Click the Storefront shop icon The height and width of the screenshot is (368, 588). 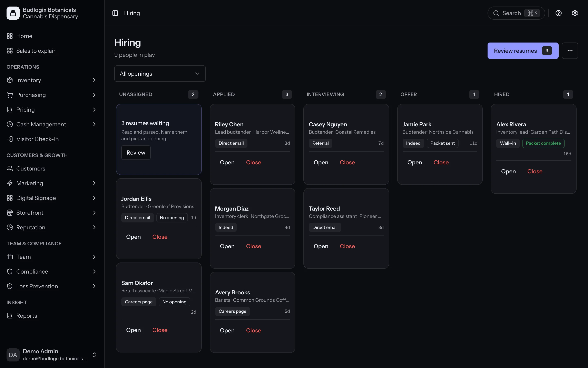[10, 213]
